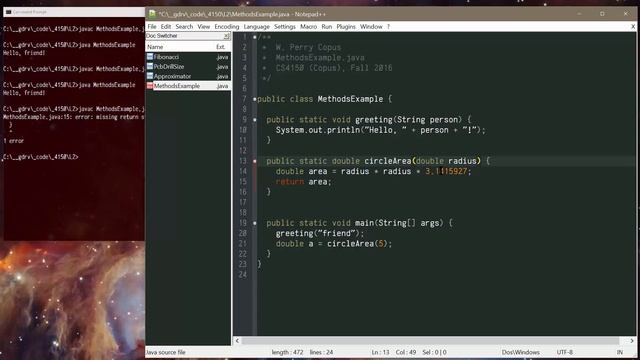
Task: Click the Fibonacci file icon in Doc Switcher
Action: coord(150,57)
